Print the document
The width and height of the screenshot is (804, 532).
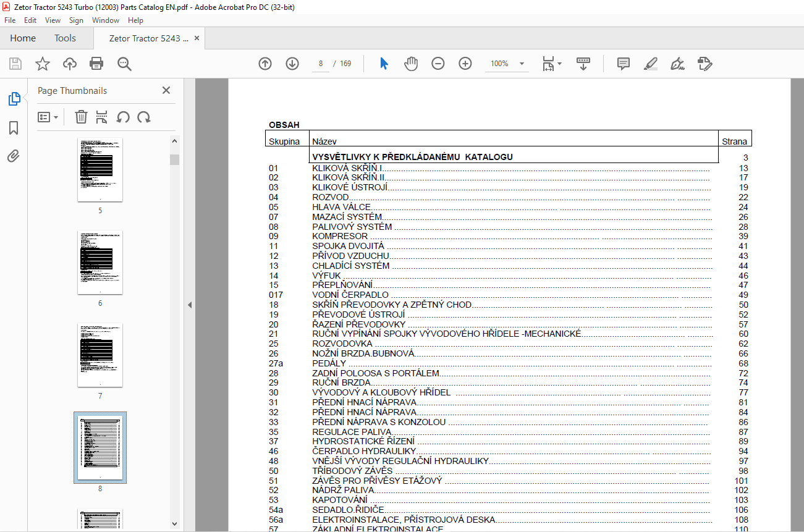tap(96, 64)
